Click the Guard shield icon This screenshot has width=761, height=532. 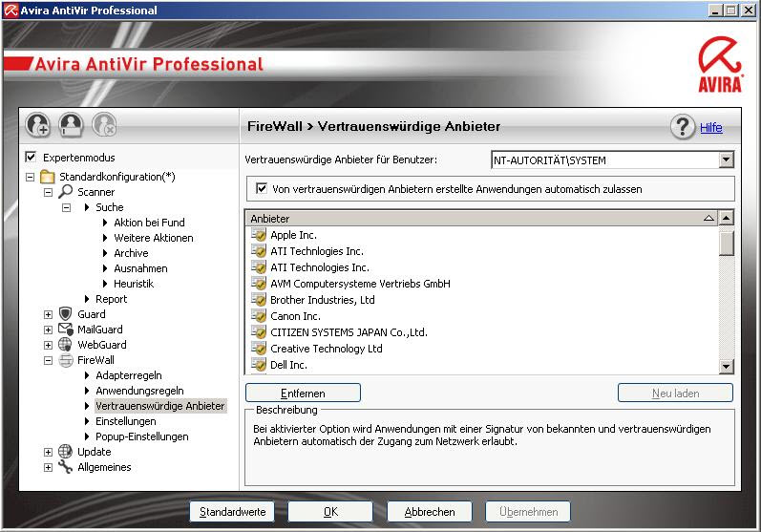pos(65,314)
